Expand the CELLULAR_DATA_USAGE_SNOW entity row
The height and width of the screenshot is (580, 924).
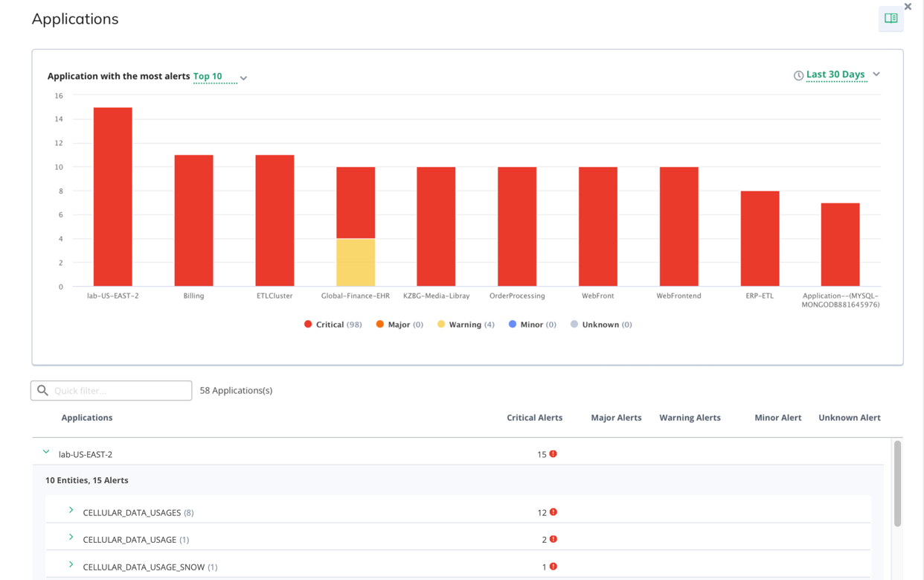click(x=71, y=565)
